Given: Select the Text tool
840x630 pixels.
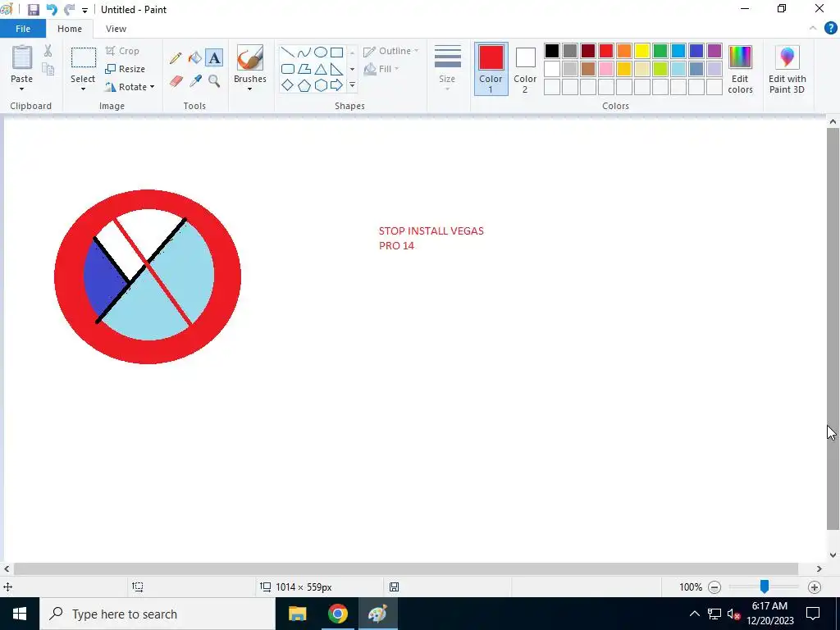Looking at the screenshot, I should (x=214, y=58).
